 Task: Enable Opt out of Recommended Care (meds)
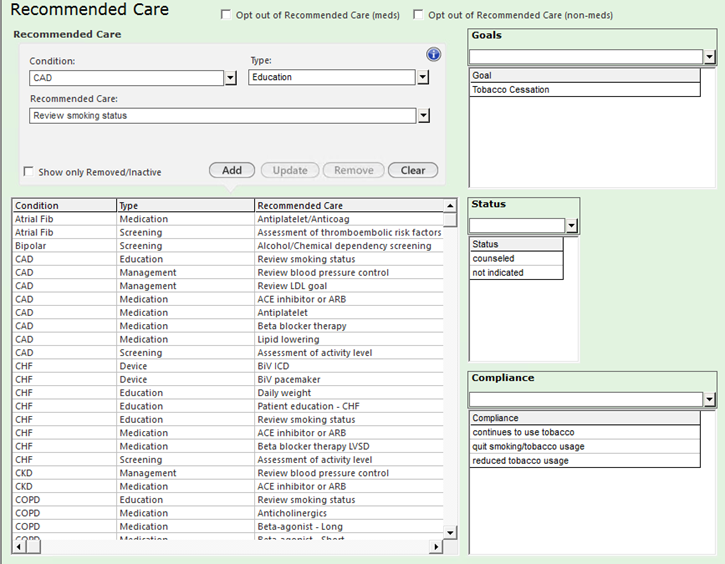[x=226, y=15]
